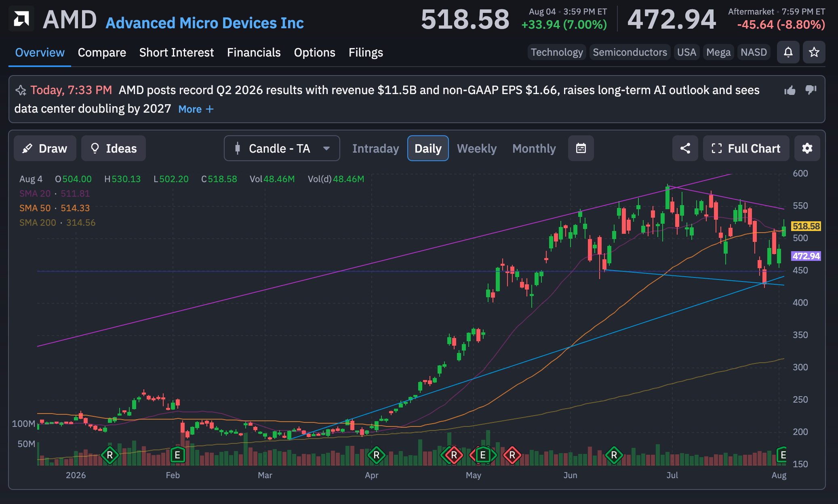This screenshot has width=838, height=504.
Task: Open the Ideas panel
Action: point(114,148)
